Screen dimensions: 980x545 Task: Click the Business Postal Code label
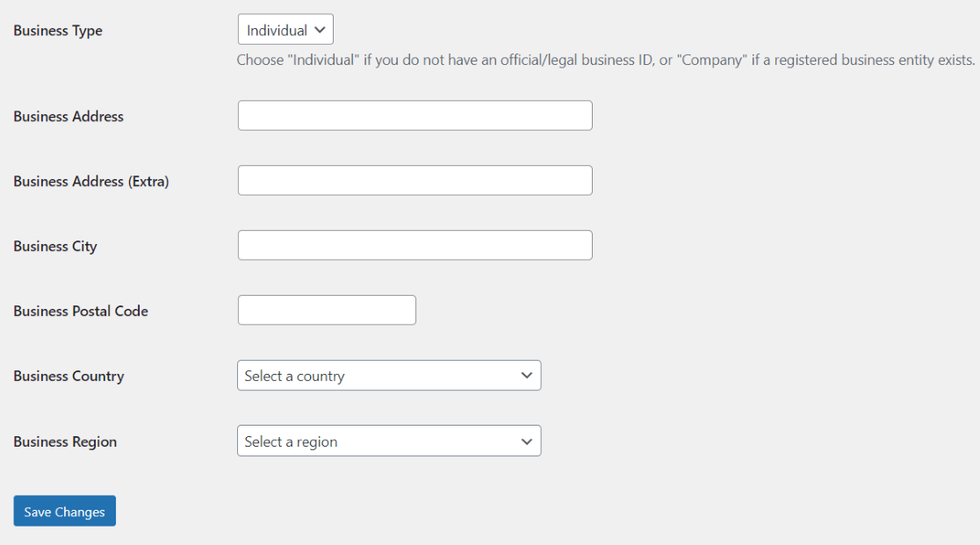[x=81, y=311]
